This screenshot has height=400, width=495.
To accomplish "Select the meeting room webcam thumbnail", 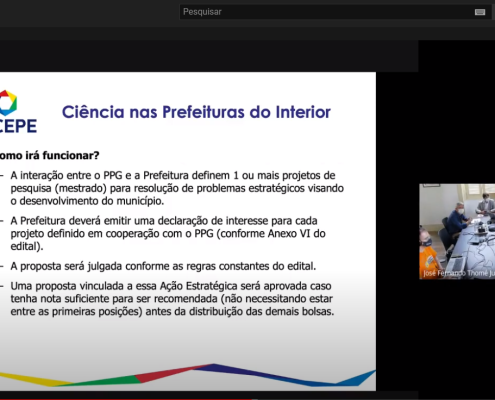I will point(457,231).
